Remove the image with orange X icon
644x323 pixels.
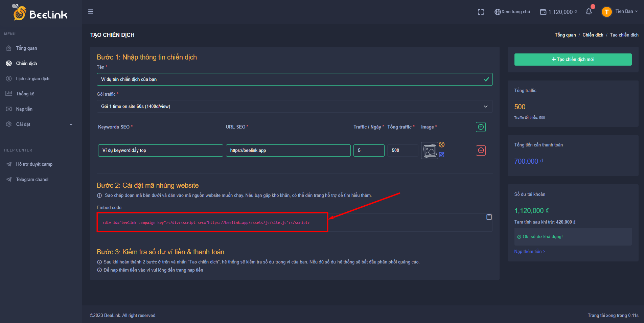[442, 144]
